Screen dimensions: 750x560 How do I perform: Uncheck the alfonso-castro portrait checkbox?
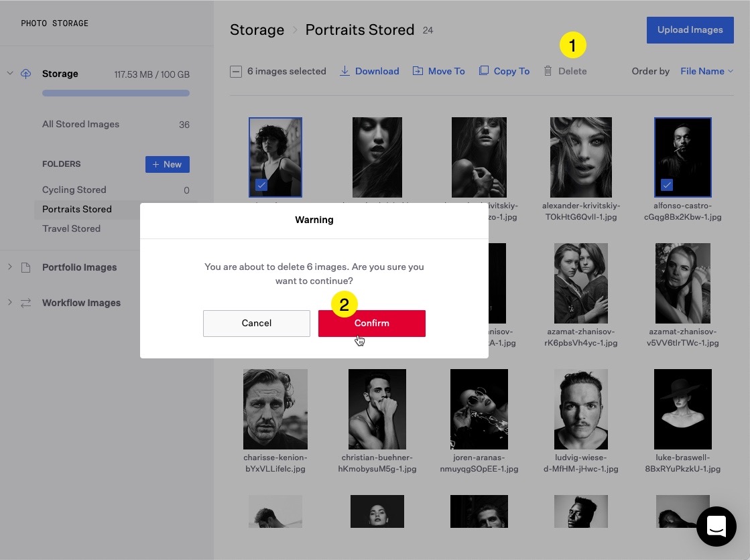click(x=666, y=185)
